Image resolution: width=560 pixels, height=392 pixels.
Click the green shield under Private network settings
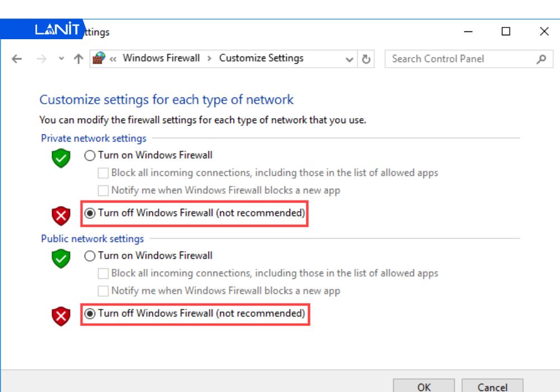[61, 158]
